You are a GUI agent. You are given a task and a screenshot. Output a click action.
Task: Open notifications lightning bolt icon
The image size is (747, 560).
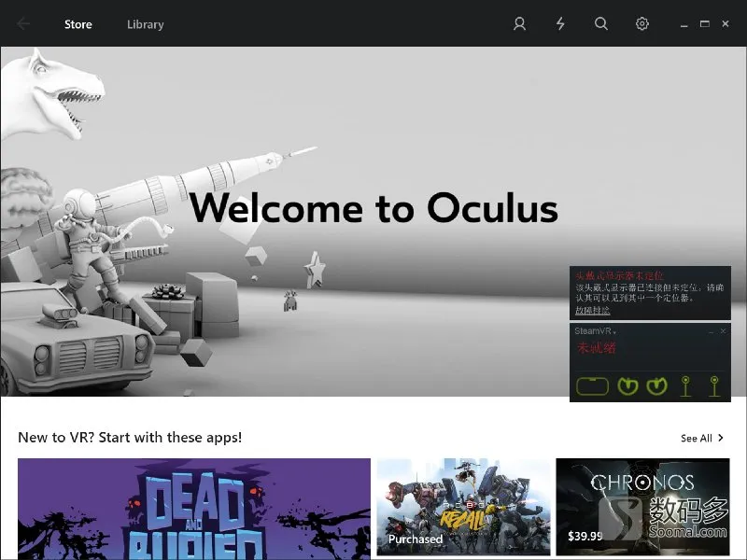pyautogui.click(x=561, y=24)
